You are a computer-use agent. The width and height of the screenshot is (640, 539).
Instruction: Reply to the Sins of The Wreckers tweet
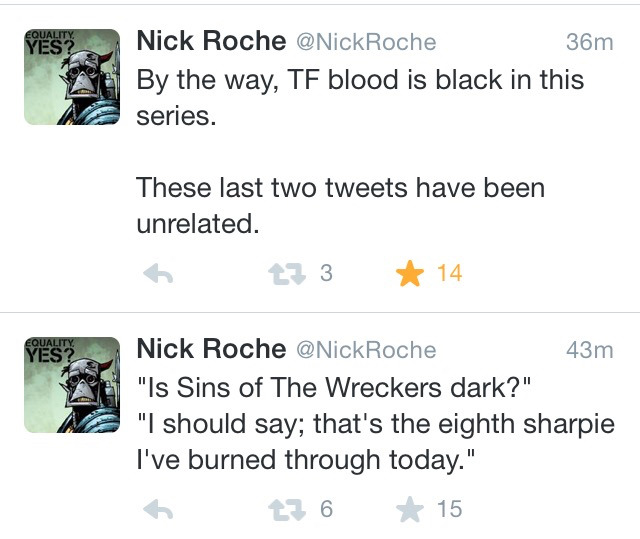[x=158, y=509]
